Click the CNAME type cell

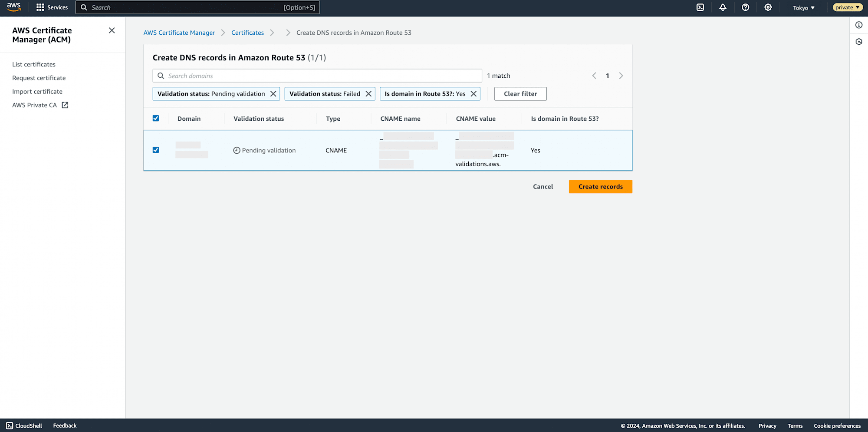[336, 150]
